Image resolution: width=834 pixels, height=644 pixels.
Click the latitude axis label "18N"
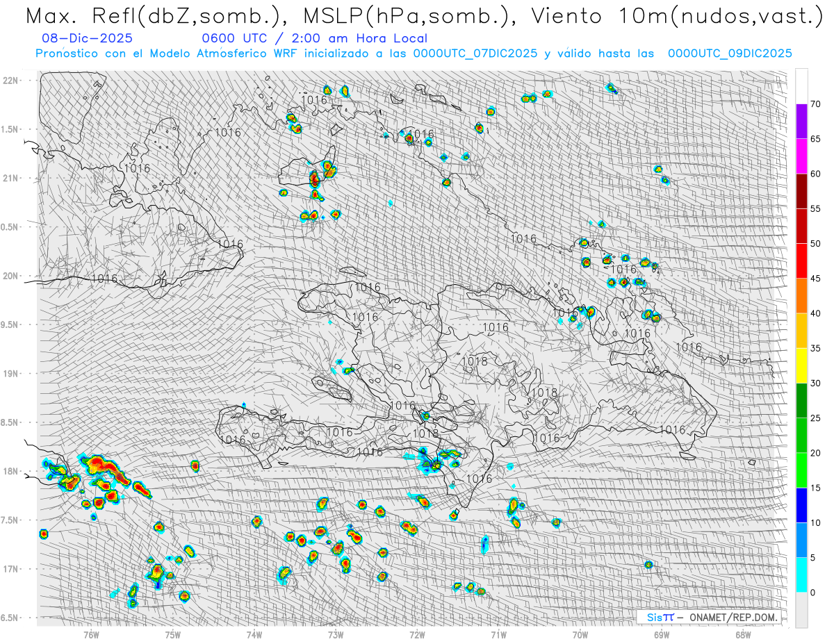click(x=11, y=471)
